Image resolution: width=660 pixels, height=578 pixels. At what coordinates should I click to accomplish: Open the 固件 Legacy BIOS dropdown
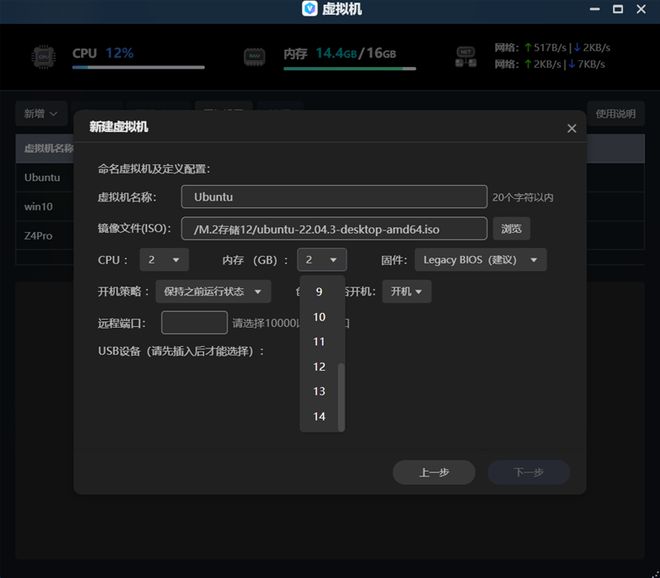tap(481, 260)
